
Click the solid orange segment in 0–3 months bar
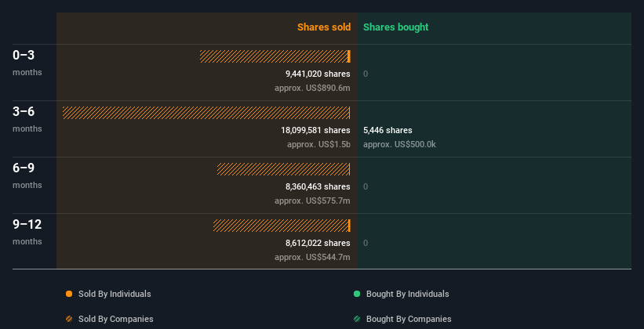pos(349,56)
